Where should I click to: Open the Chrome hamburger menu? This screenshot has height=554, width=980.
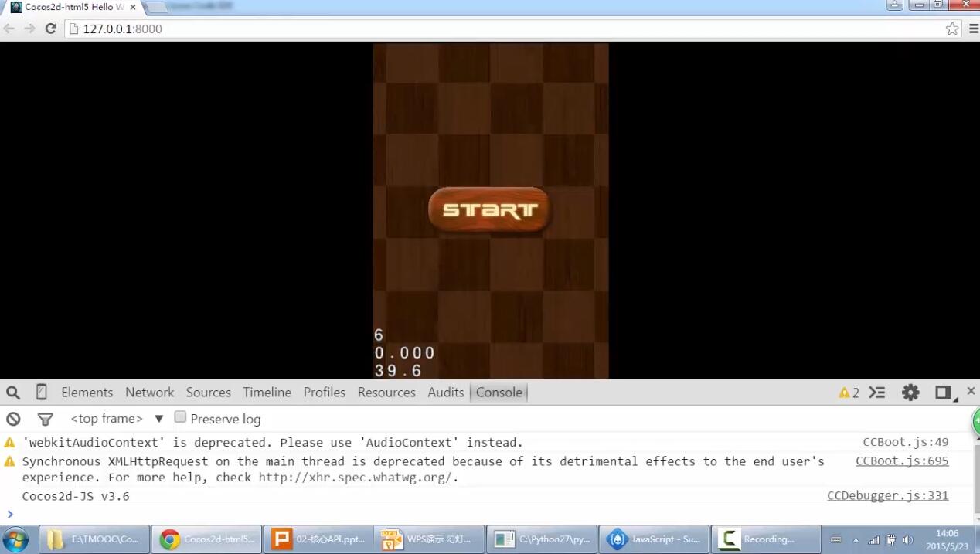[973, 29]
